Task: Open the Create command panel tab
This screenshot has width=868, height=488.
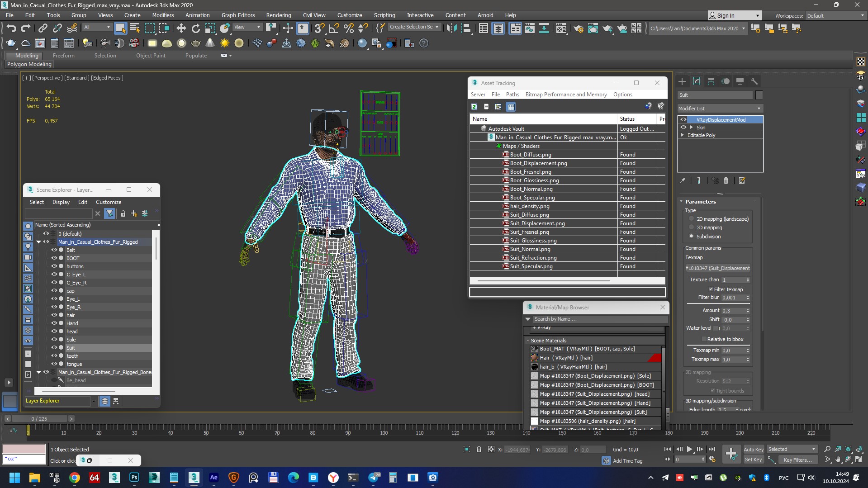Action: (682, 81)
